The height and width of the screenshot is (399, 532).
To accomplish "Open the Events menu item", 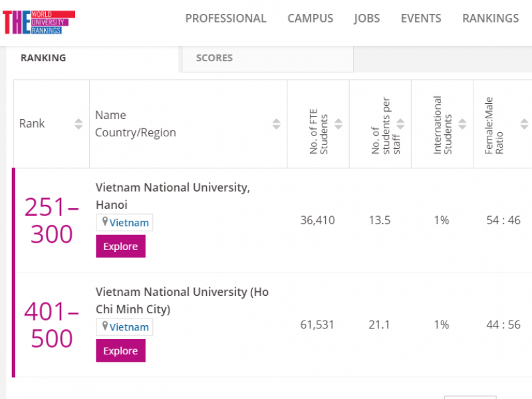I will click(421, 19).
